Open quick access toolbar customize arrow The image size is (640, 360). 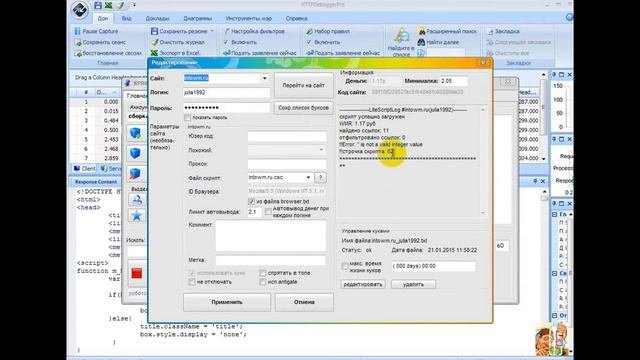coord(134,5)
